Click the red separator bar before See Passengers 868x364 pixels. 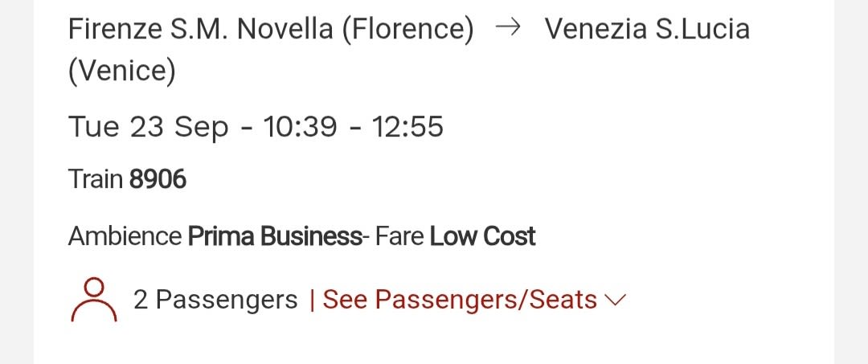click(x=312, y=300)
